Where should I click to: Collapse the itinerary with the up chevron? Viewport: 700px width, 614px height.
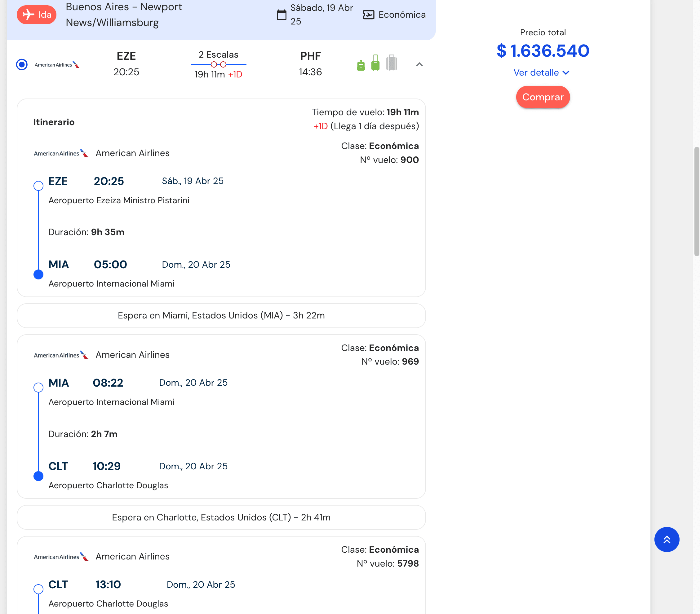419,64
